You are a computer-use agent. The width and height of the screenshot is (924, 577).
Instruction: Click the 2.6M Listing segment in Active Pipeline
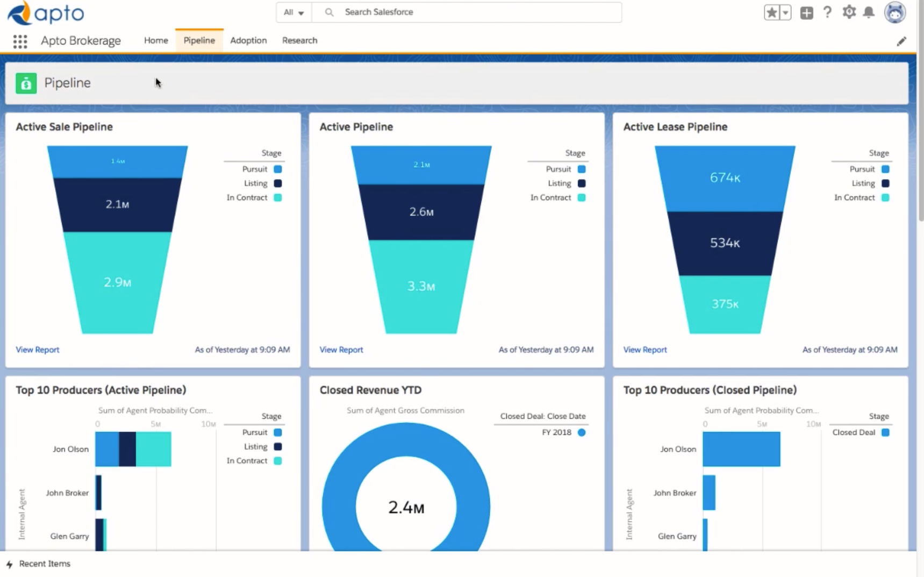tap(421, 212)
